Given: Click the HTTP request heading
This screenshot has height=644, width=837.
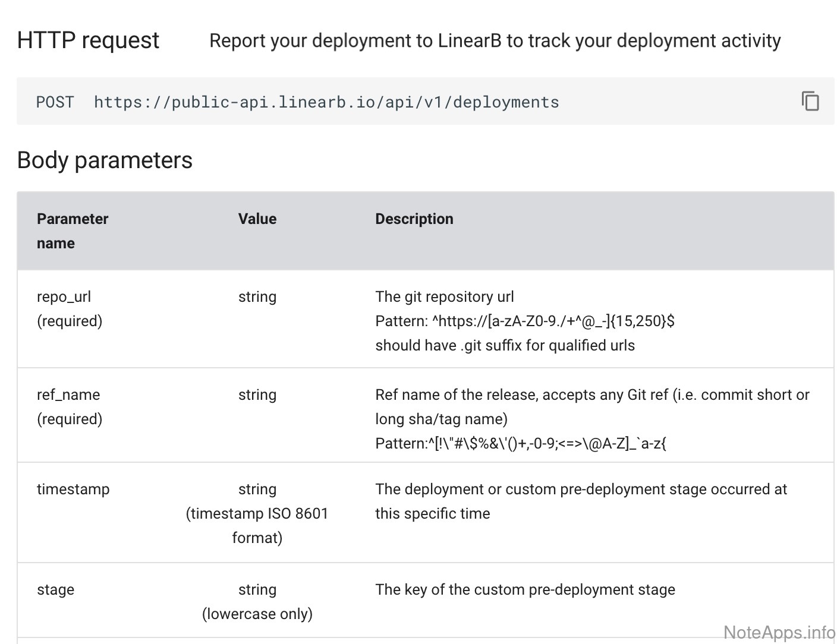Looking at the screenshot, I should tap(88, 40).
